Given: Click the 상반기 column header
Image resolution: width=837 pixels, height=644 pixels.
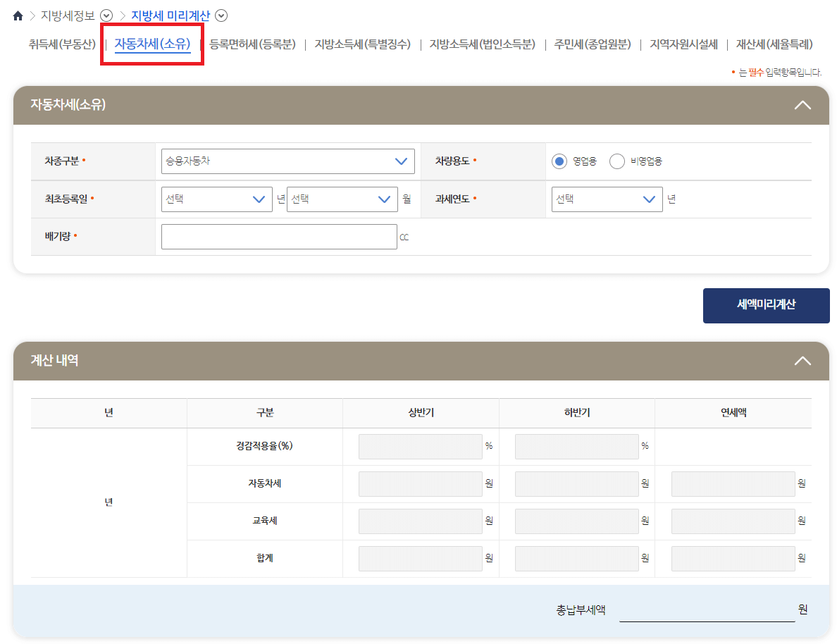Looking at the screenshot, I should [421, 413].
